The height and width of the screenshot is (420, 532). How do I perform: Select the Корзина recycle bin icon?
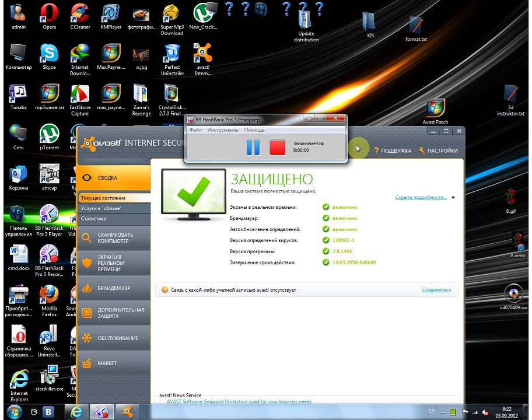point(18,177)
